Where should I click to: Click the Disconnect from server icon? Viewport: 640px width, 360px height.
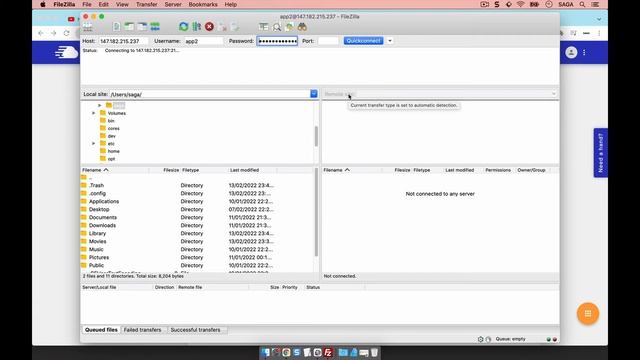click(x=222, y=27)
